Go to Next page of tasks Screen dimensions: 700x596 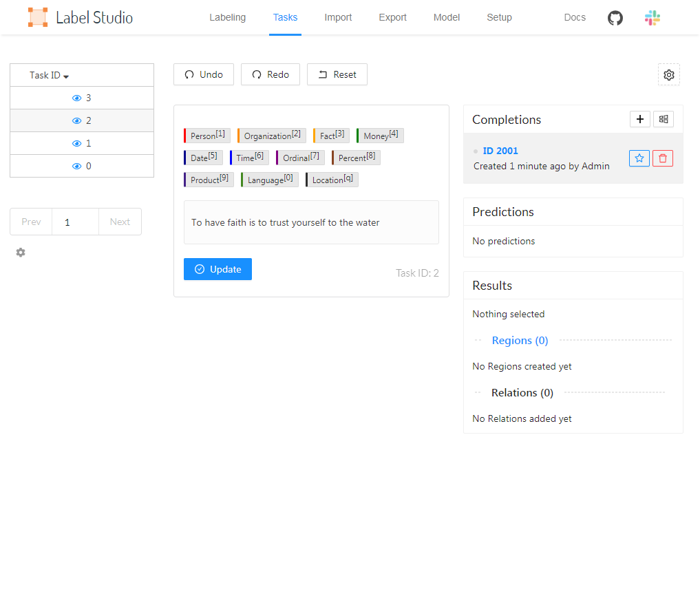tap(120, 222)
